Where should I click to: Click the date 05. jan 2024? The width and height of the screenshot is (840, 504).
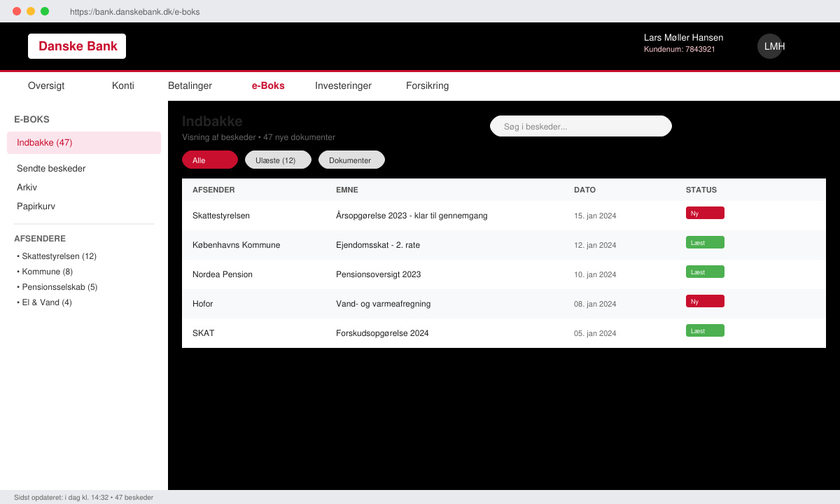click(595, 333)
